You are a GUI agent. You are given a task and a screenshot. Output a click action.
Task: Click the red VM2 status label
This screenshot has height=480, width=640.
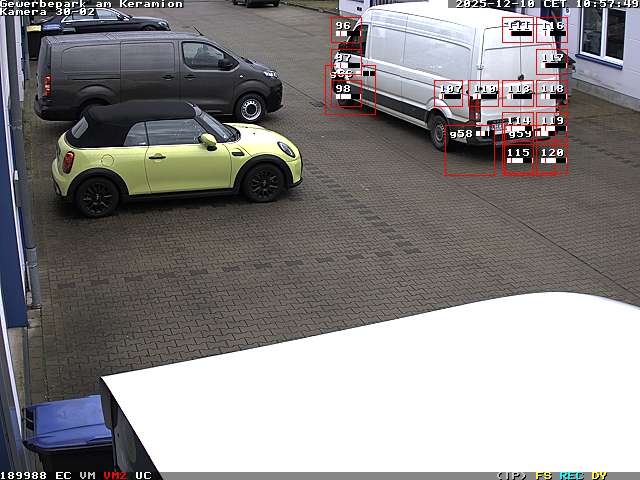[115, 475]
